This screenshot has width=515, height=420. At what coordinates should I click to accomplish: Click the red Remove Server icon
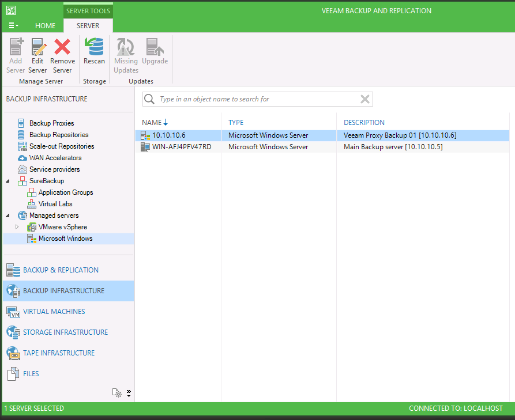[x=62, y=46]
